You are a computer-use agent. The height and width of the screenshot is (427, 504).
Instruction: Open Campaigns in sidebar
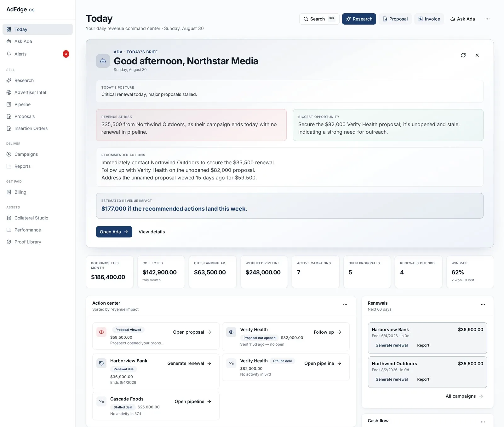click(37, 154)
